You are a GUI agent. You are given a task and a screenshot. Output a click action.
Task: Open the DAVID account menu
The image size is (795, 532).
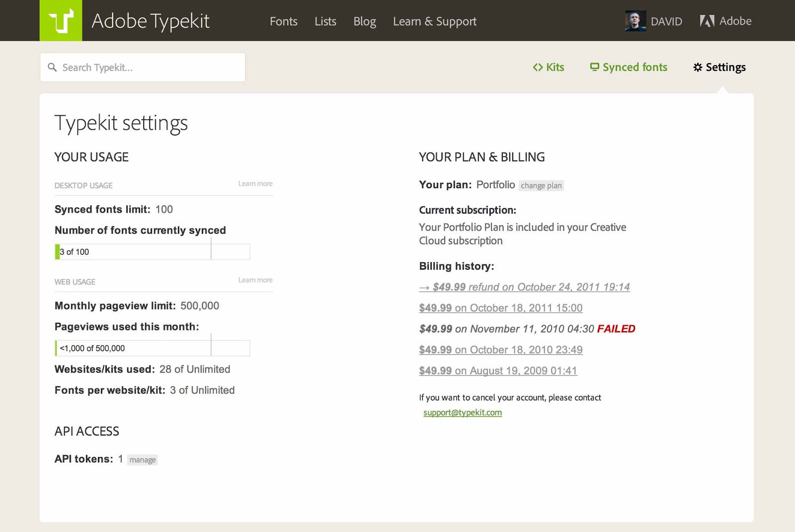coord(666,21)
